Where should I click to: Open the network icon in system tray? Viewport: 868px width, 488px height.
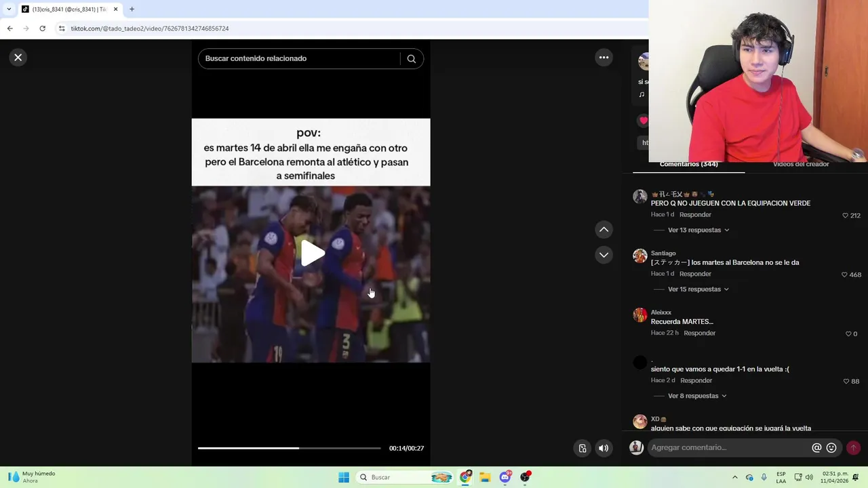tap(798, 477)
